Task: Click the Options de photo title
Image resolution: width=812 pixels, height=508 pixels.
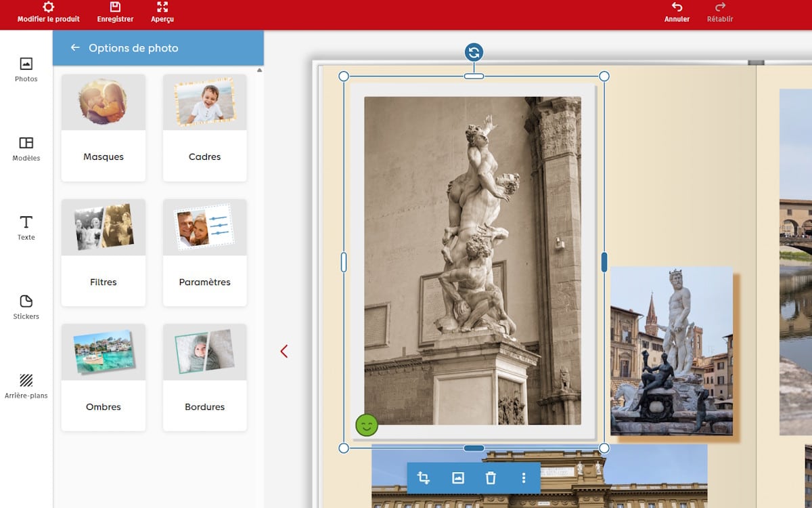Action: click(x=133, y=48)
